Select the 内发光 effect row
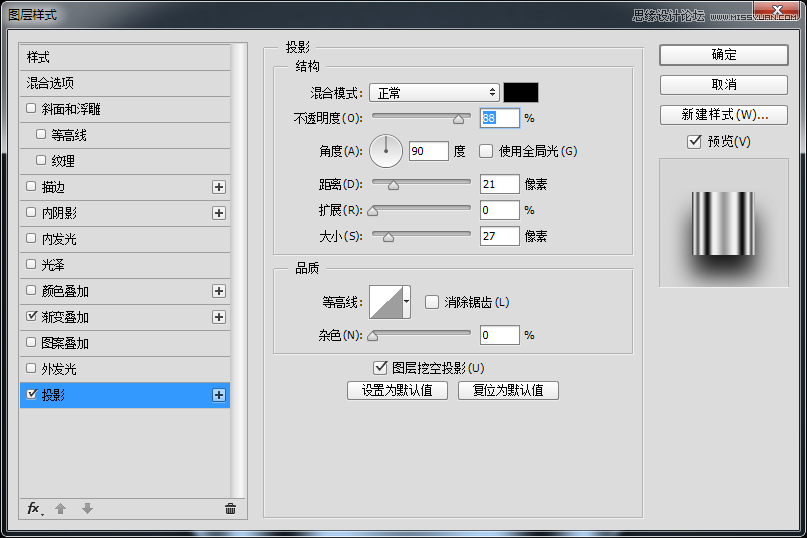The image size is (807, 538). (x=125, y=239)
